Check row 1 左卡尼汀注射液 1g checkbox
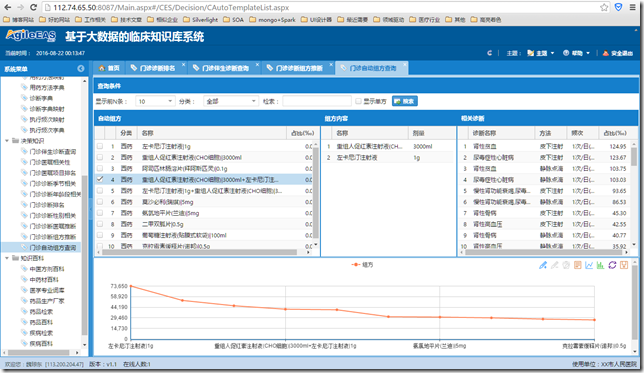Image resolution: width=644 pixels, height=373 pixels. 100,146
